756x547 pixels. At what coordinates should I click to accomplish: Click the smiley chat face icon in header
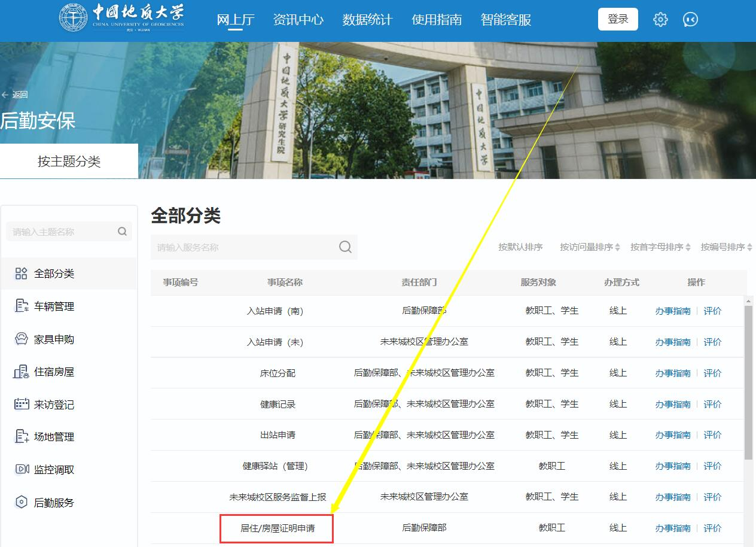pyautogui.click(x=690, y=19)
